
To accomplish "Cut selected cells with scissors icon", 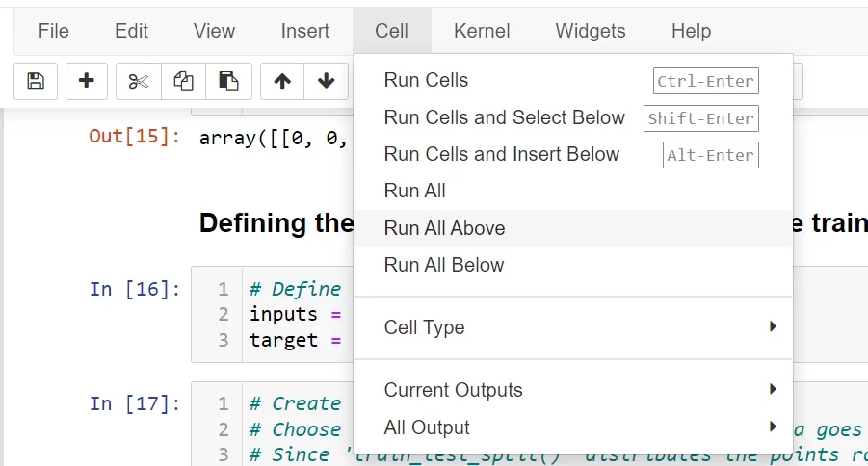I will pyautogui.click(x=139, y=81).
